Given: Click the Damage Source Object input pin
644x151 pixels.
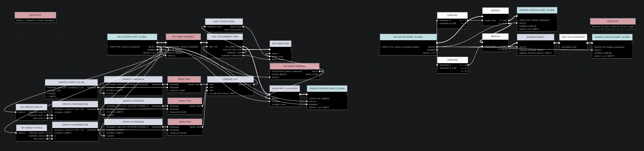Looking at the screenshot, I should click(x=517, y=53).
